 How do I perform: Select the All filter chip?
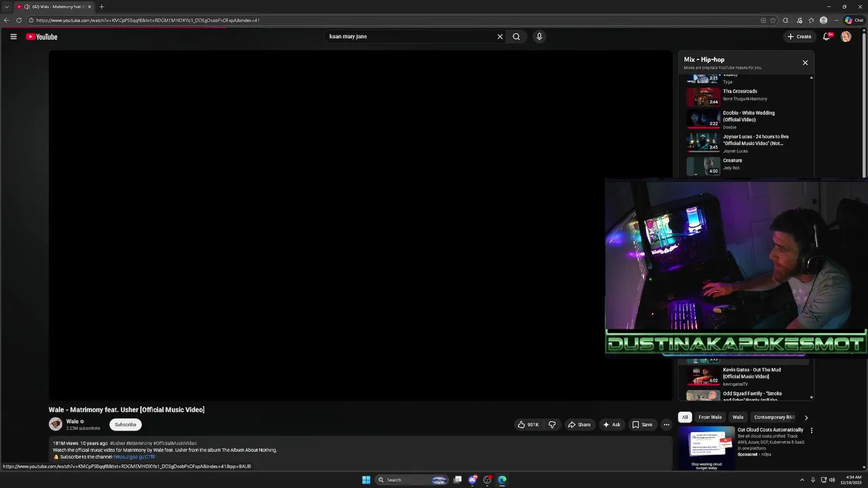click(685, 418)
